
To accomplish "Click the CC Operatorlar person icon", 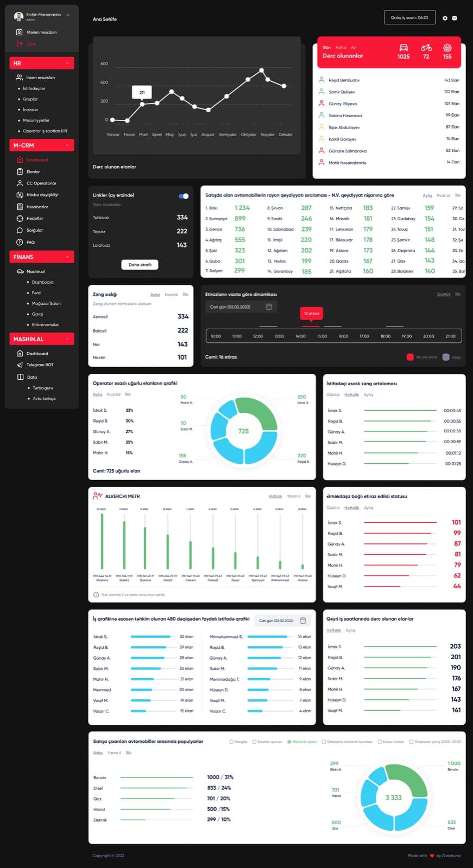I will point(20,183).
